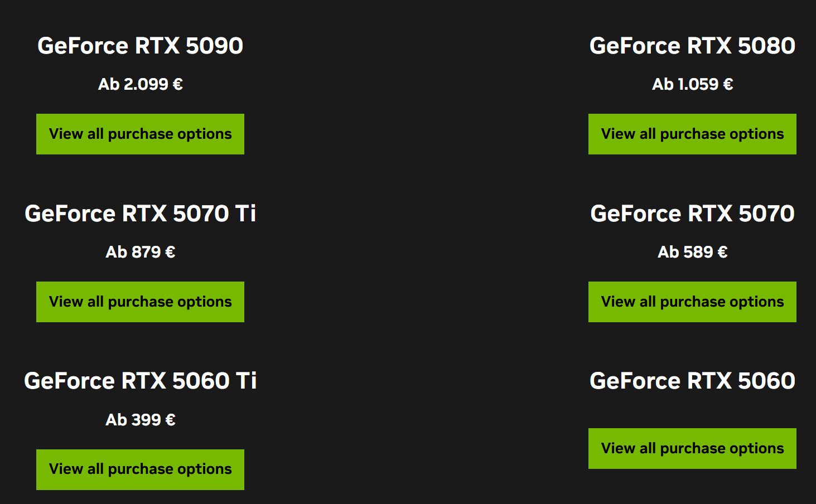
Task: Click View all purchase options for GeForce RTX 5090
Action: pos(140,134)
